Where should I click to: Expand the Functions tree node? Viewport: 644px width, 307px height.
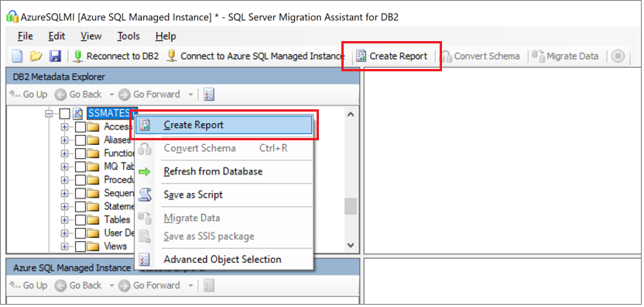click(64, 153)
